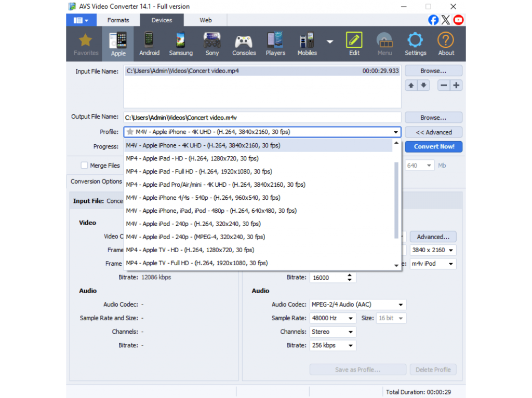The width and height of the screenshot is (532, 398).
Task: Increase video bitrate with up stepper arrow
Action: 350,275
